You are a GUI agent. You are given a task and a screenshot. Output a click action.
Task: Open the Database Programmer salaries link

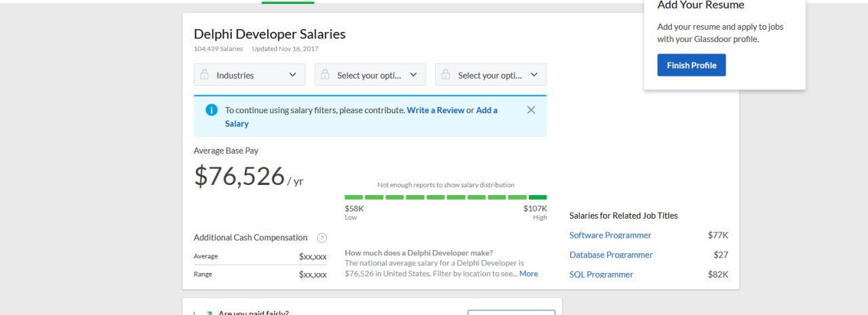coord(611,255)
